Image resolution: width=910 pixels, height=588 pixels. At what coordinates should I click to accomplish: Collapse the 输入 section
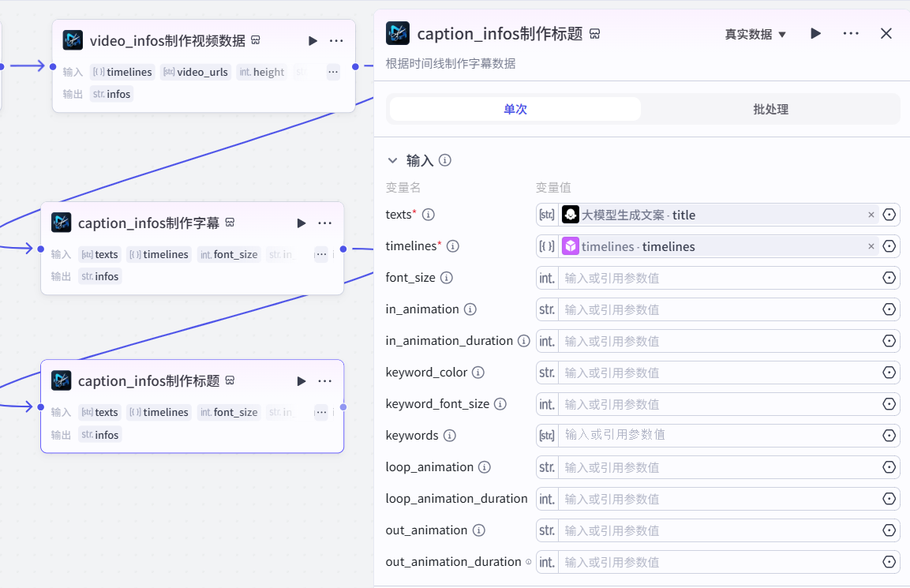pos(393,159)
